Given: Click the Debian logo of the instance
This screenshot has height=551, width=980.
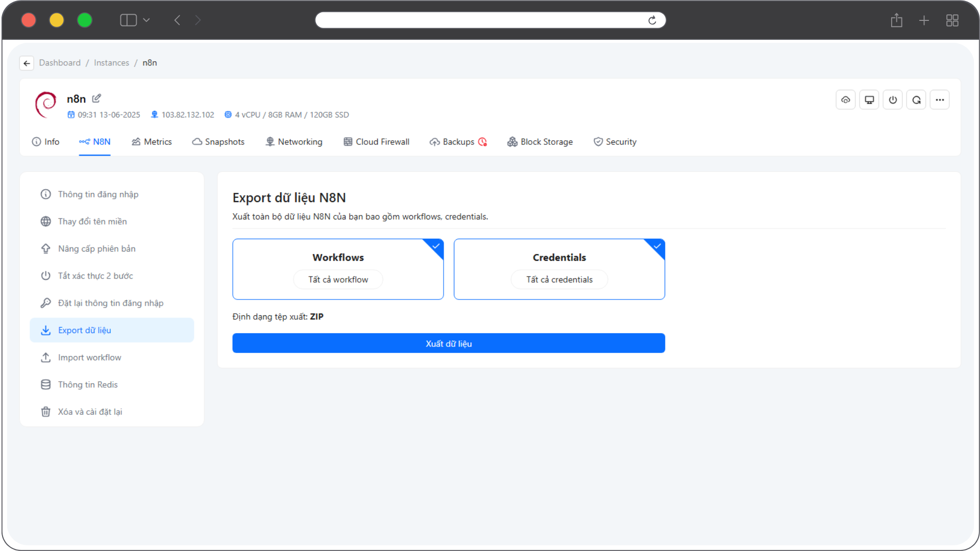Looking at the screenshot, I should tap(46, 105).
